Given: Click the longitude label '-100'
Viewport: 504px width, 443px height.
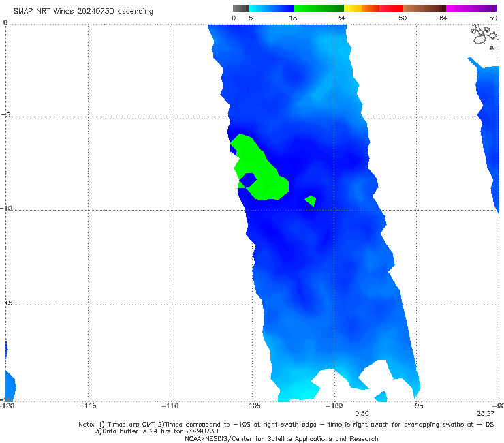Looking at the screenshot, I should tap(334, 406).
